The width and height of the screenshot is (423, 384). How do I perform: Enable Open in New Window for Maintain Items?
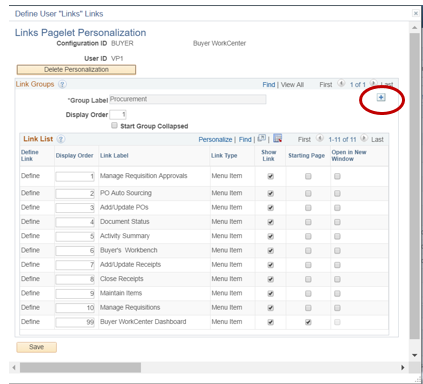tap(337, 294)
